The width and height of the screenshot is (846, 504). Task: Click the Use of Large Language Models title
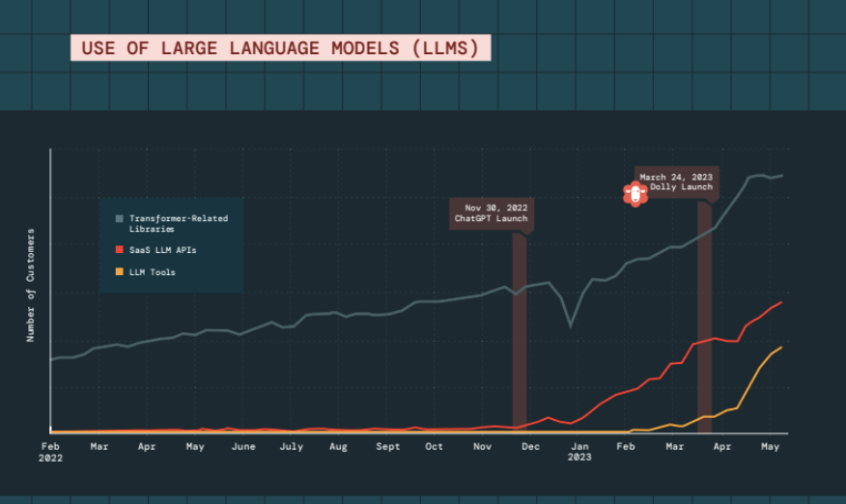click(281, 47)
